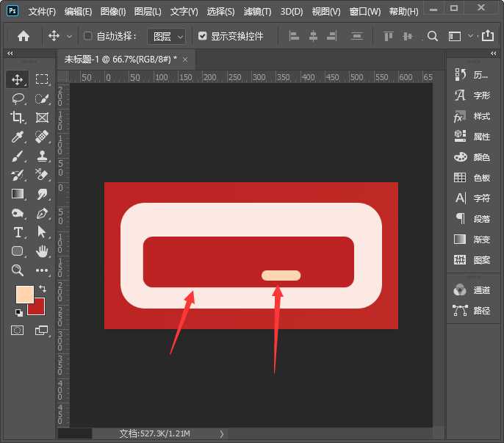The height and width of the screenshot is (443, 504).
Task: Select the Eyedropper tool
Action: point(18,137)
